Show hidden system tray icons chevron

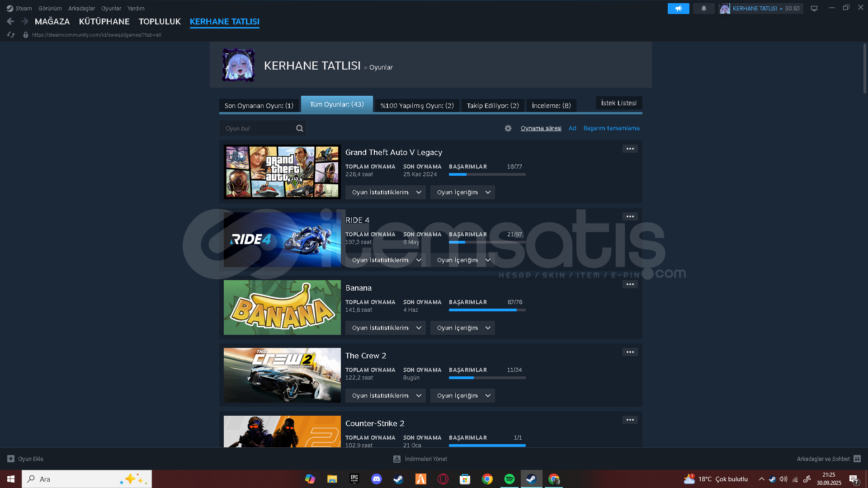click(761, 479)
